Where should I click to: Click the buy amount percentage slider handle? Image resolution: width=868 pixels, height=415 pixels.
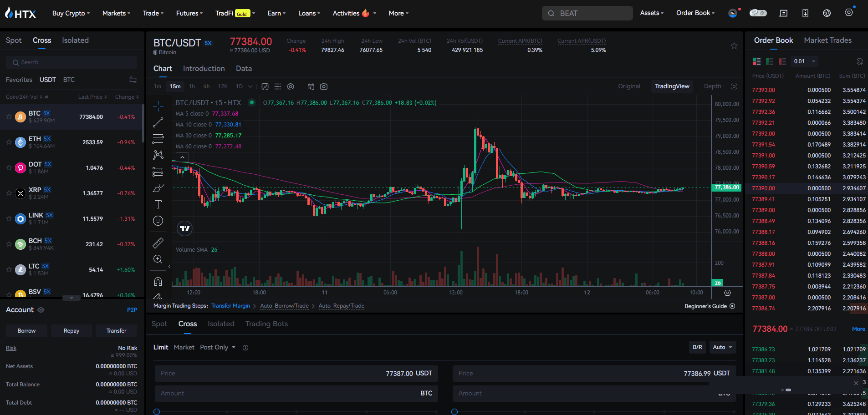click(157, 412)
